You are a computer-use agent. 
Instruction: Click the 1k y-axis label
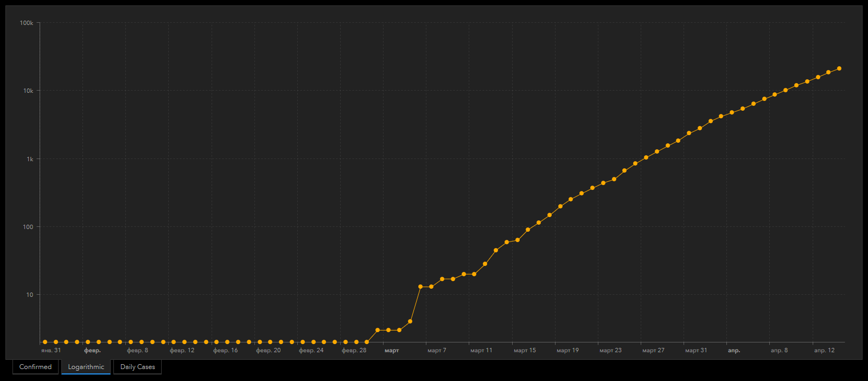coord(30,159)
